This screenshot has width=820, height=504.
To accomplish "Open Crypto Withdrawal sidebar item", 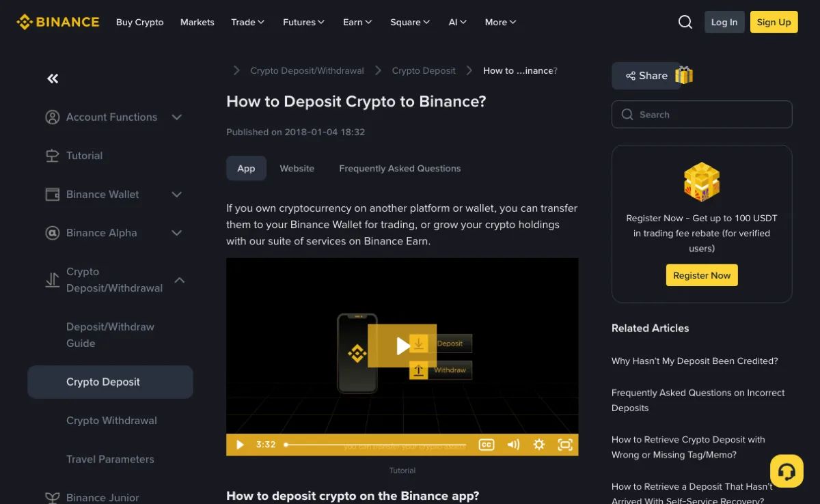I will tap(111, 421).
